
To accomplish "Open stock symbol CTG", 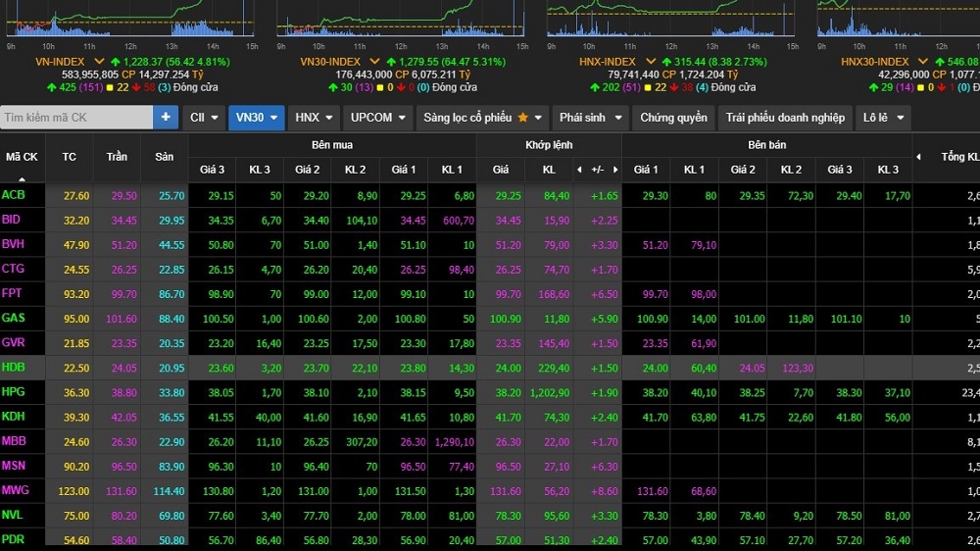I will click(13, 269).
